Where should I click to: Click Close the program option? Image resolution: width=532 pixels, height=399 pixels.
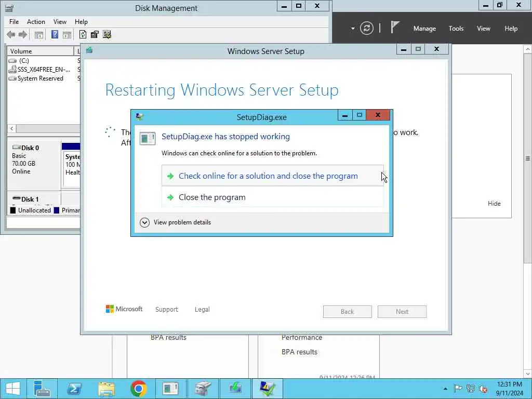[272, 197]
